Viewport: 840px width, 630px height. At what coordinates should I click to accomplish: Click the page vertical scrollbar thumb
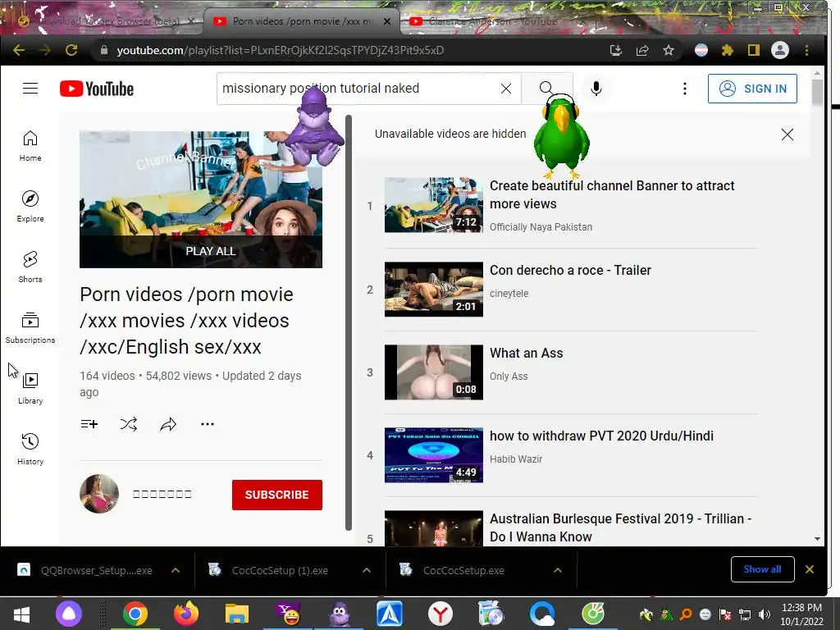pyautogui.click(x=816, y=92)
